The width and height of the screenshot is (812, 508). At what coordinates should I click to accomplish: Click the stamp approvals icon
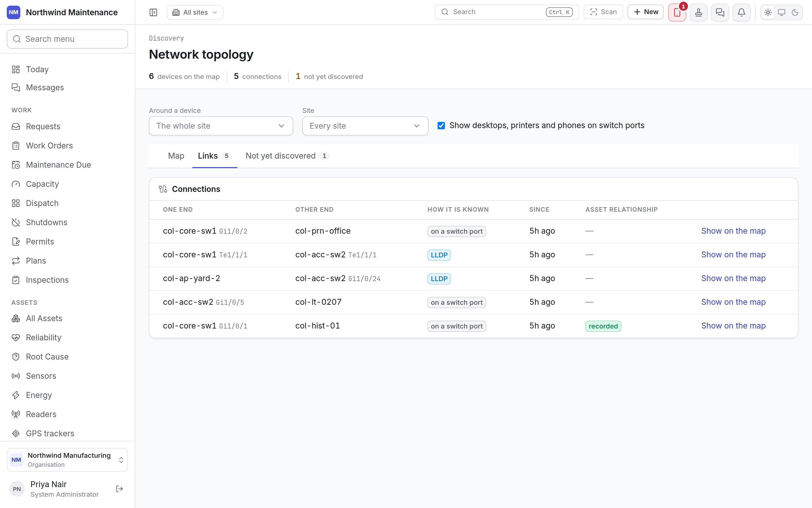click(x=699, y=12)
